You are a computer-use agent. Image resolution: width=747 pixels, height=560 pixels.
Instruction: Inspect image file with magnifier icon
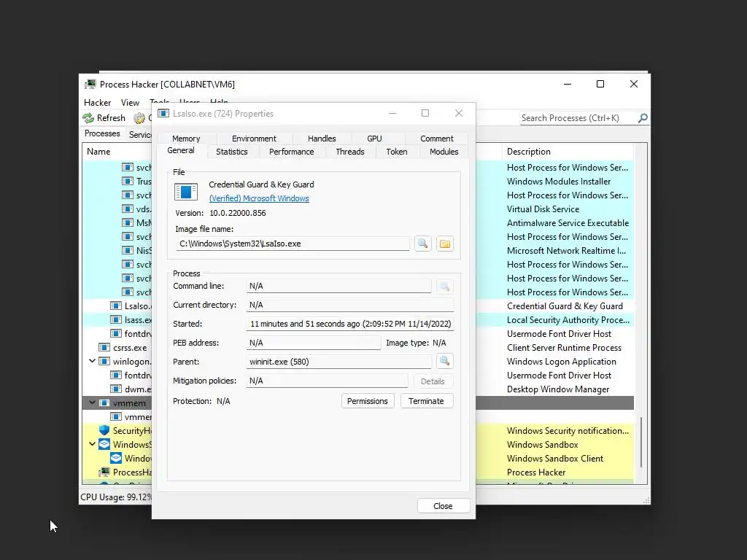pos(422,244)
